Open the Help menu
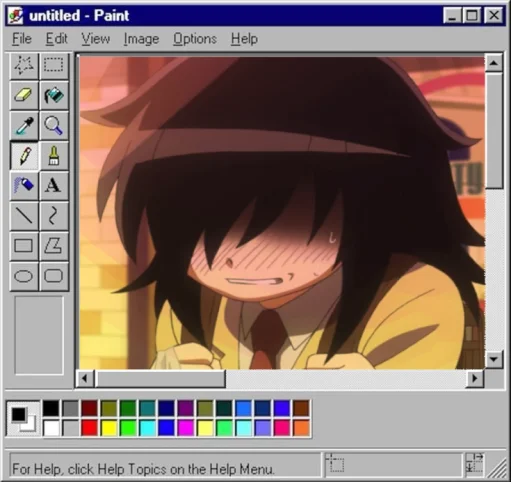 click(x=244, y=39)
